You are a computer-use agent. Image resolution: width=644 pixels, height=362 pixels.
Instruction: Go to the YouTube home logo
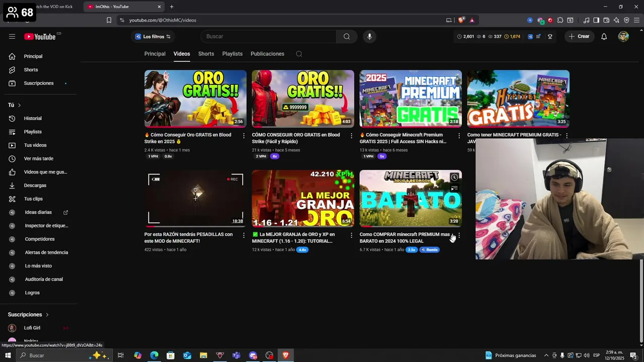[x=40, y=36]
